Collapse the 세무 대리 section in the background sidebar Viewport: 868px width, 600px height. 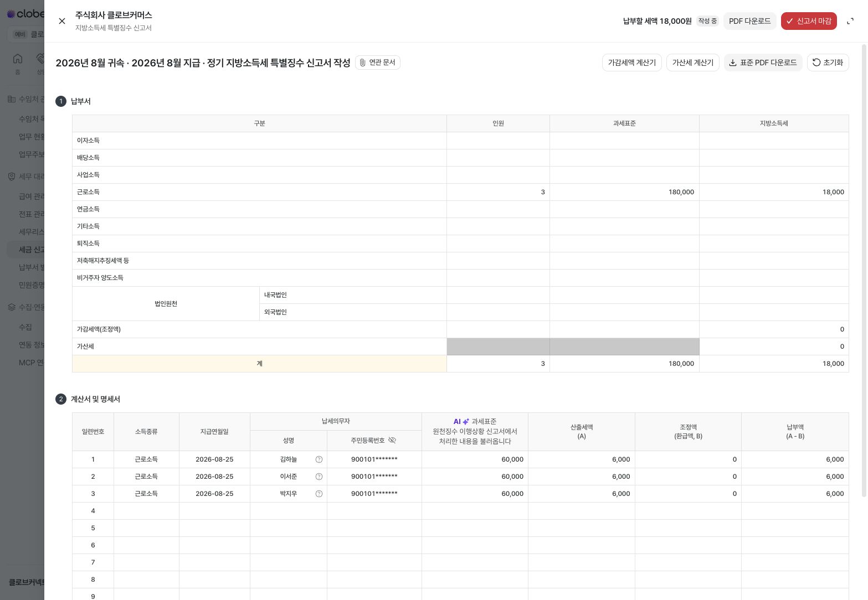25,177
